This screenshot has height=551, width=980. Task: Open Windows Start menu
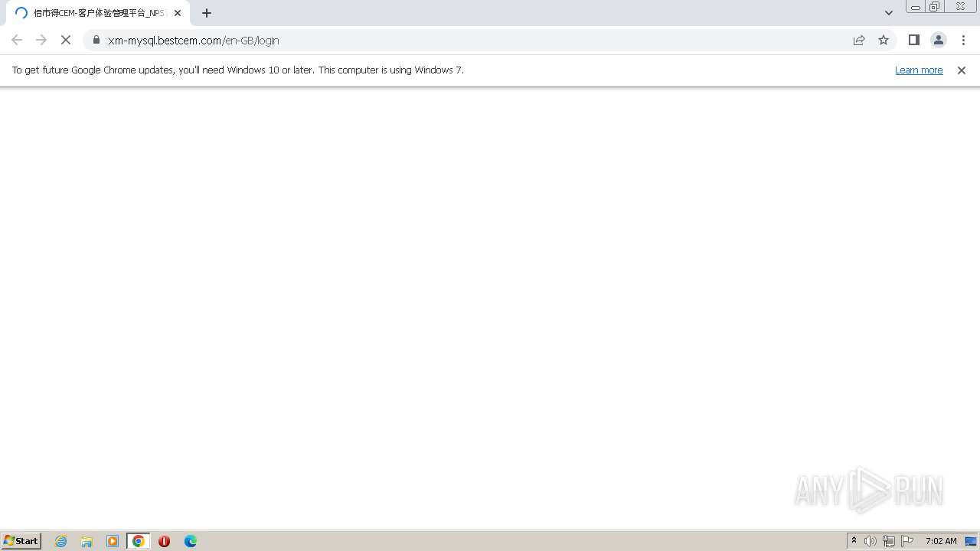[21, 540]
